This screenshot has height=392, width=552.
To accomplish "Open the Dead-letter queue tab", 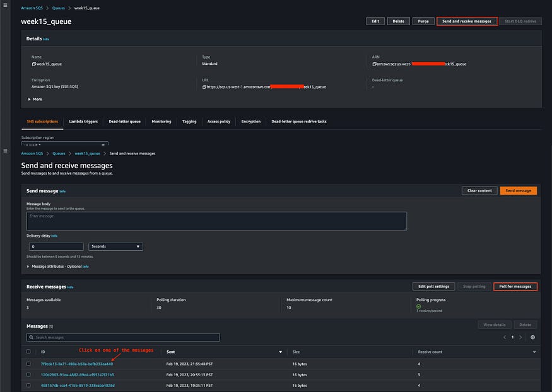I will pyautogui.click(x=125, y=122).
